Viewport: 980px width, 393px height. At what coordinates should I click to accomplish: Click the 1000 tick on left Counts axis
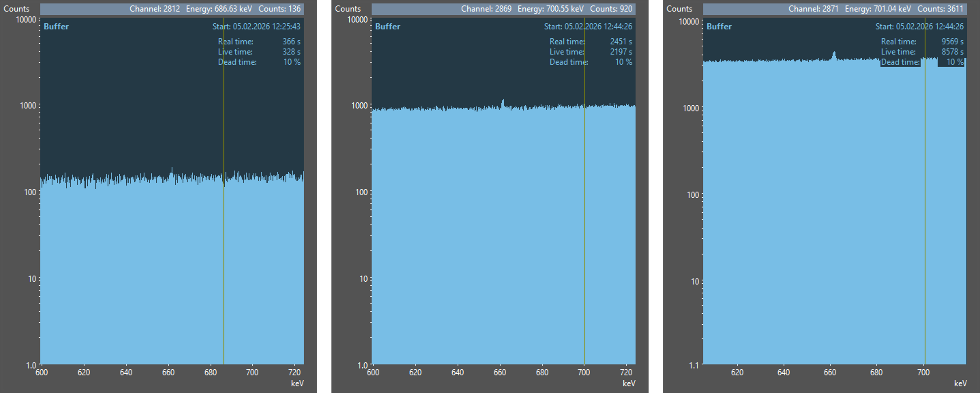click(x=28, y=105)
